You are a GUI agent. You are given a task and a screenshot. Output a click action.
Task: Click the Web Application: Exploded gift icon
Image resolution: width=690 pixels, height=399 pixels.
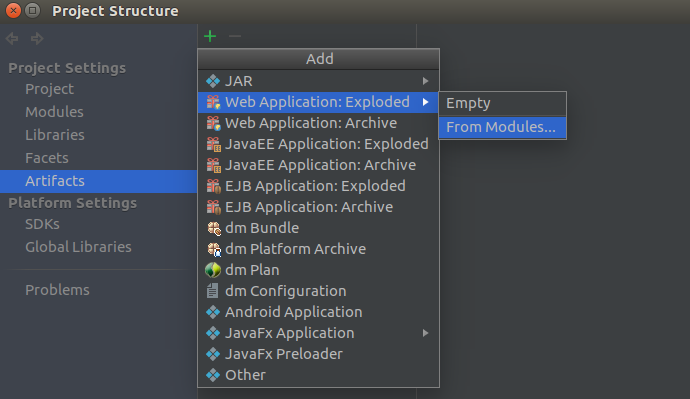[213, 102]
